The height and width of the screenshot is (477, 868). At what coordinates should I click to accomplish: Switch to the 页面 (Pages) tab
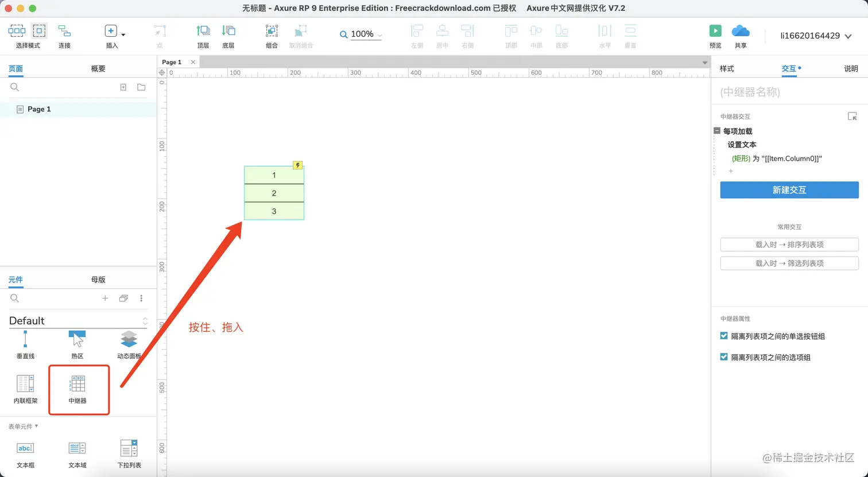[15, 68]
